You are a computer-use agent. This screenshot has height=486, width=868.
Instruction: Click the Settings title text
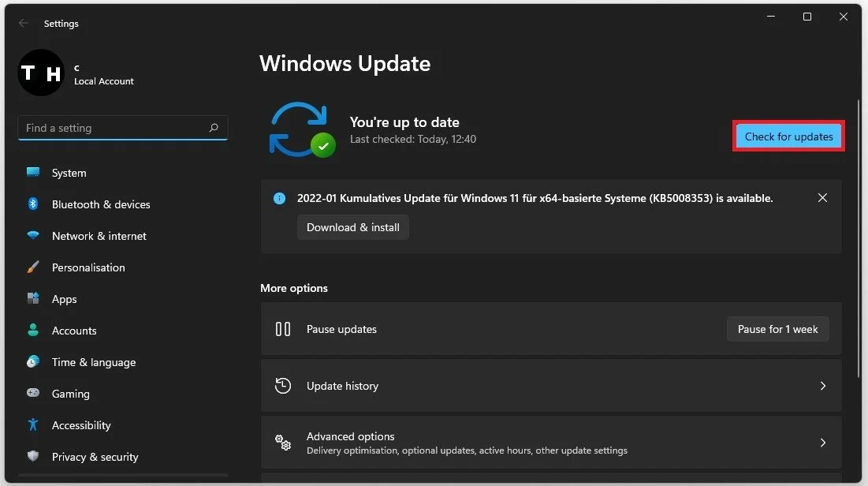(61, 24)
